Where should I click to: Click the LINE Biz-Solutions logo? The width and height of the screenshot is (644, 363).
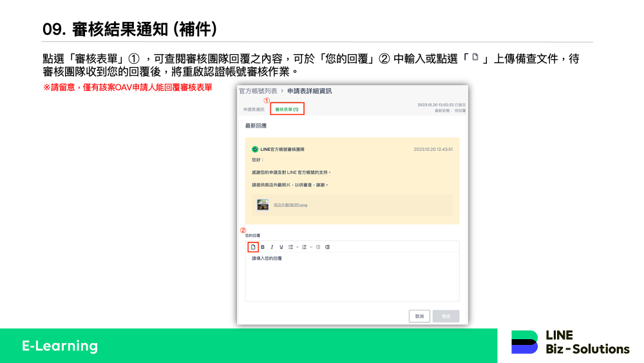pyautogui.click(x=570, y=342)
